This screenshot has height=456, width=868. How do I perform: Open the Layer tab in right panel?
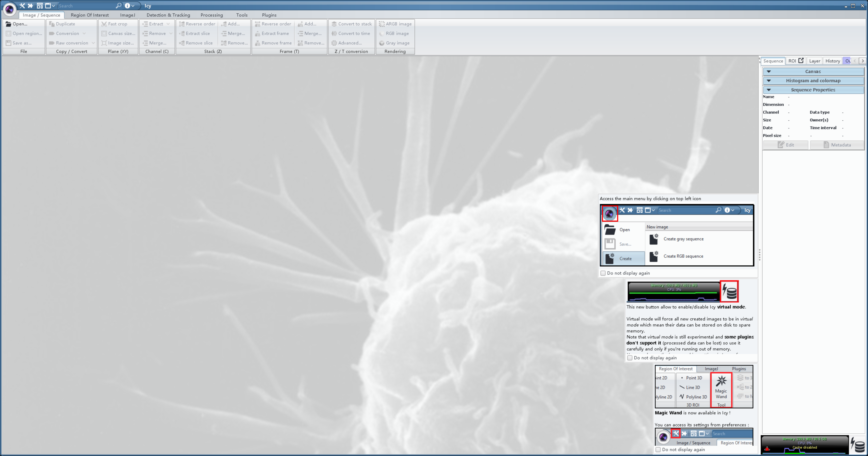pyautogui.click(x=814, y=61)
